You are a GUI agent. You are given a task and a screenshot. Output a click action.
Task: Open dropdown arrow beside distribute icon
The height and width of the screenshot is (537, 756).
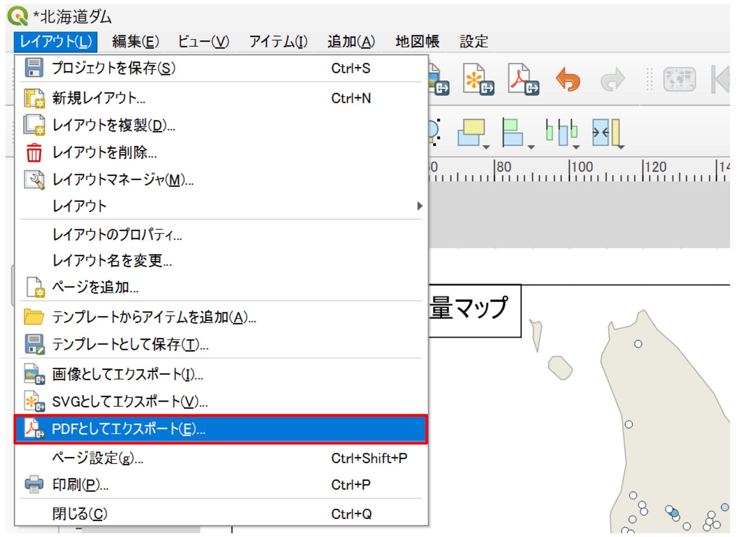tap(576, 147)
